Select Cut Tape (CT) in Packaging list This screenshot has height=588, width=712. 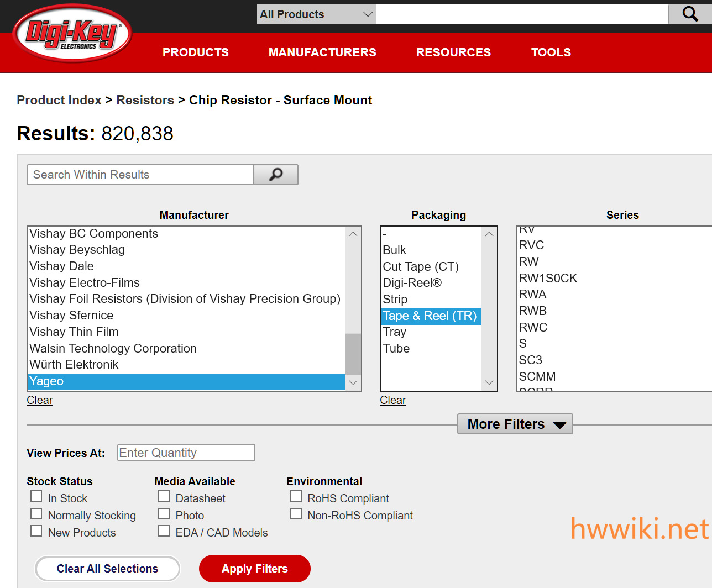tap(421, 267)
